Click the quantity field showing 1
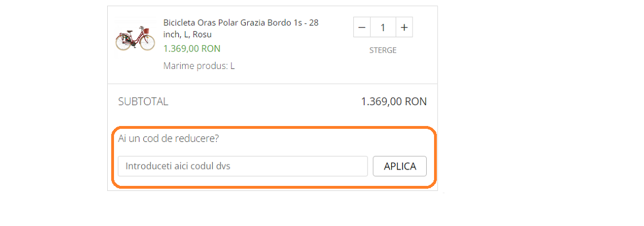The image size is (644, 226). (x=383, y=28)
